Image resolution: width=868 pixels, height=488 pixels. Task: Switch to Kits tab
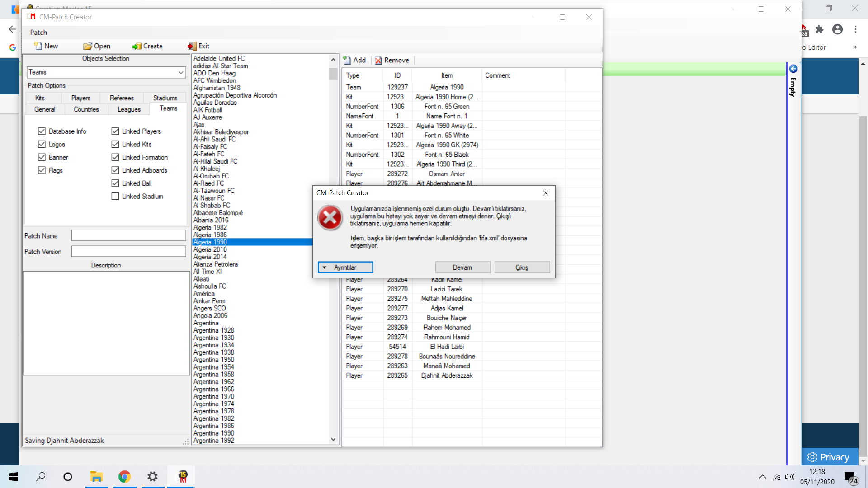pyautogui.click(x=40, y=98)
